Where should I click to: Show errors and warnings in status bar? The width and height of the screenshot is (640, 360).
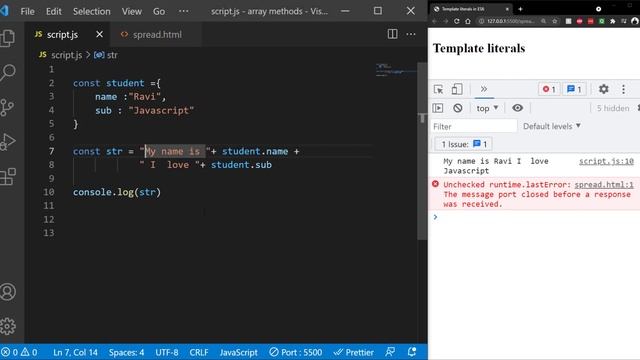[19, 352]
